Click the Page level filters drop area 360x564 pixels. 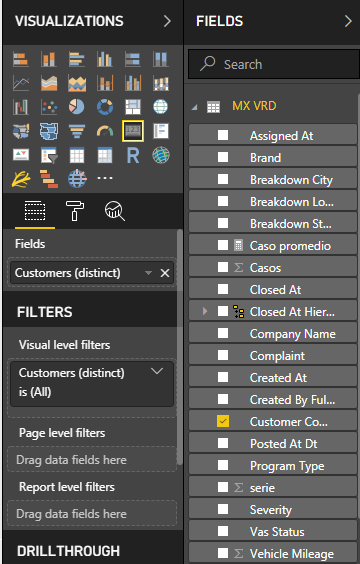(92, 459)
